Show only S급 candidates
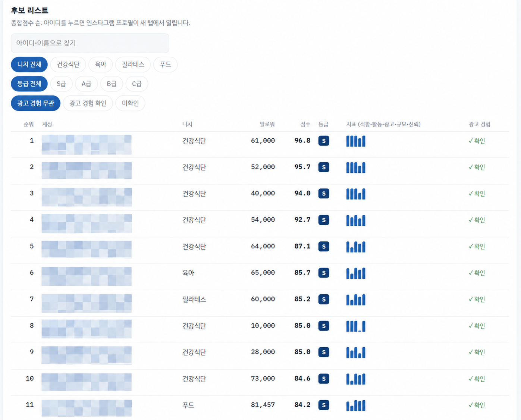 (x=61, y=84)
